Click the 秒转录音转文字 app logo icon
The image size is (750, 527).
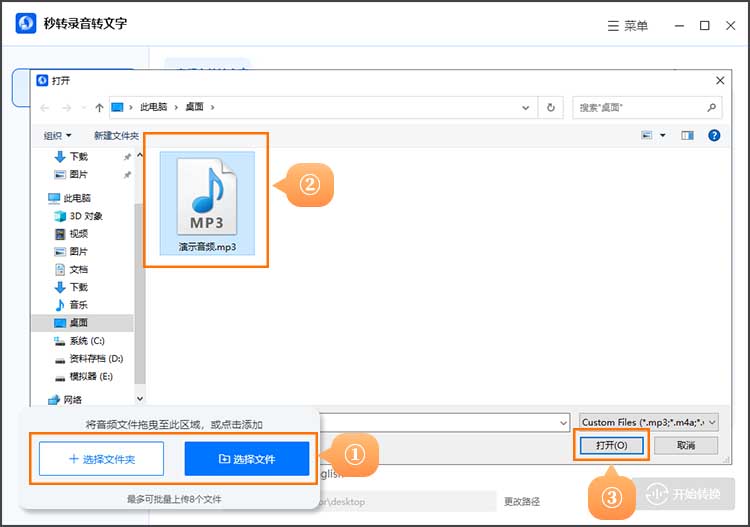(25, 23)
